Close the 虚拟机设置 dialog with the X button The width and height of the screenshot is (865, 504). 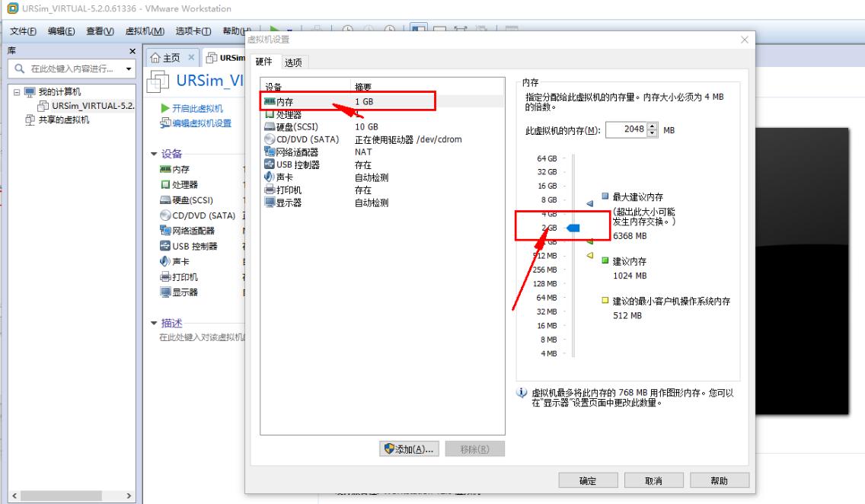[744, 40]
